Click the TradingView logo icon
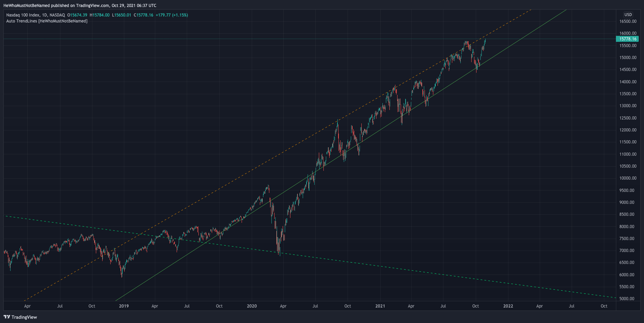 tap(7, 317)
